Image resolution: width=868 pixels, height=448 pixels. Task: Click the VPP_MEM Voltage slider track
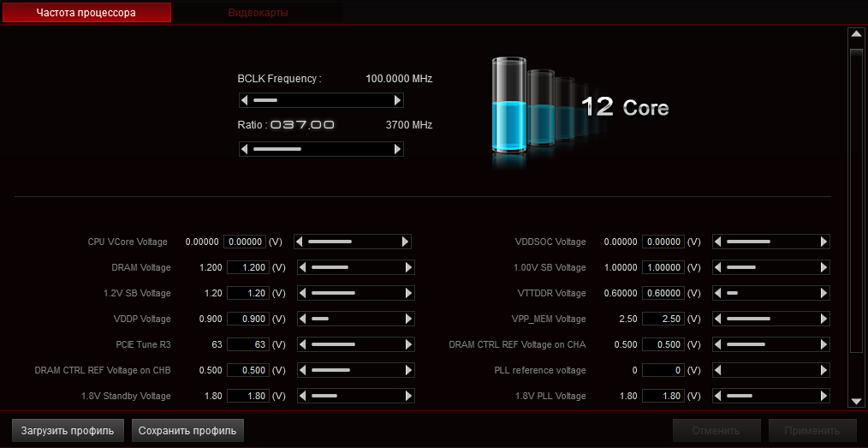[770, 319]
